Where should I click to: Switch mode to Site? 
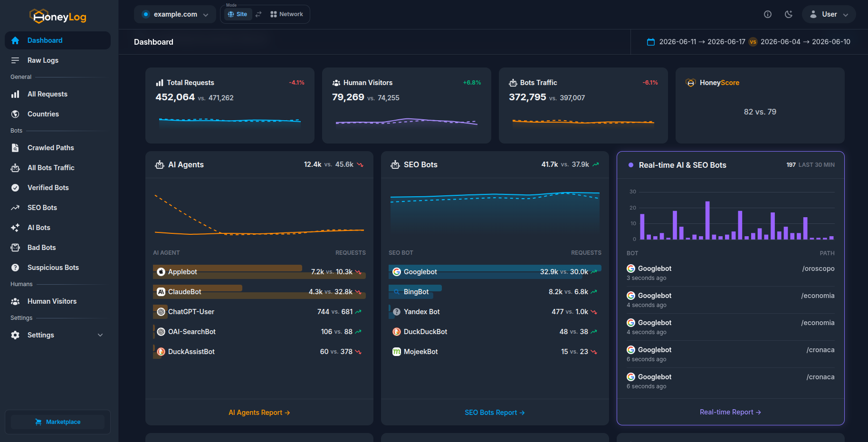point(238,14)
